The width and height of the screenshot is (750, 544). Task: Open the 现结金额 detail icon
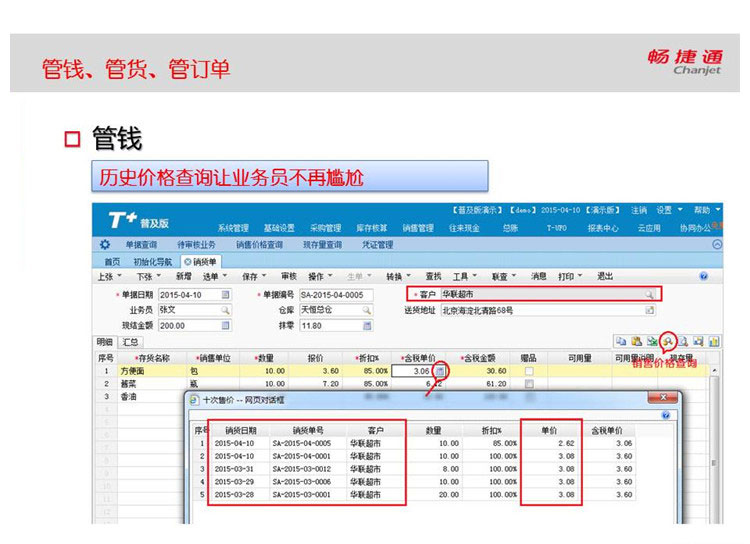(x=225, y=326)
